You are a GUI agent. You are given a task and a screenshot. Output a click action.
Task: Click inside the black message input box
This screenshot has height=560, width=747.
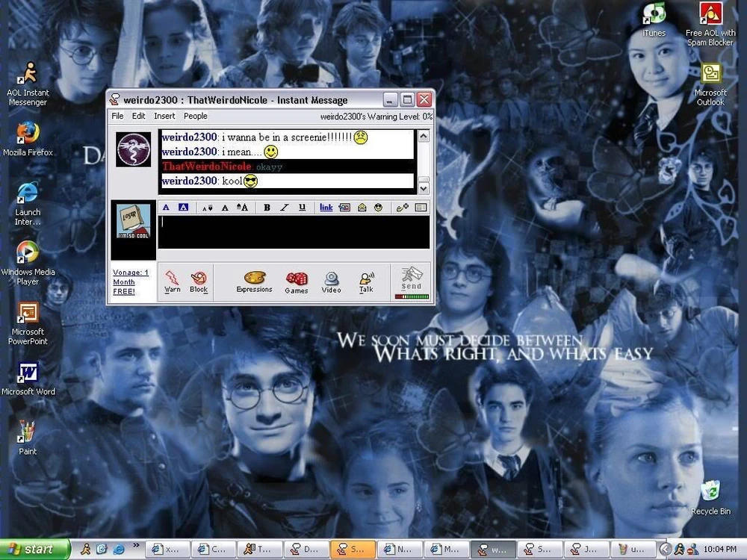pos(294,232)
